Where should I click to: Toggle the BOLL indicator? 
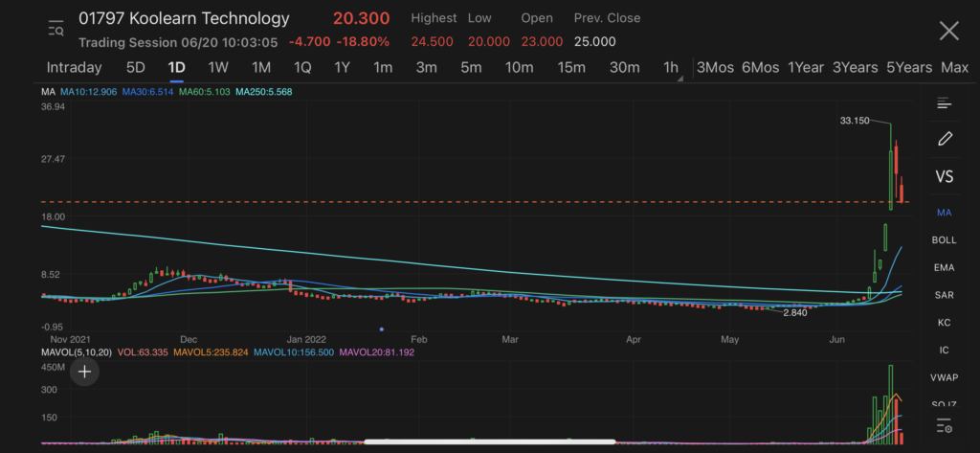(944, 240)
